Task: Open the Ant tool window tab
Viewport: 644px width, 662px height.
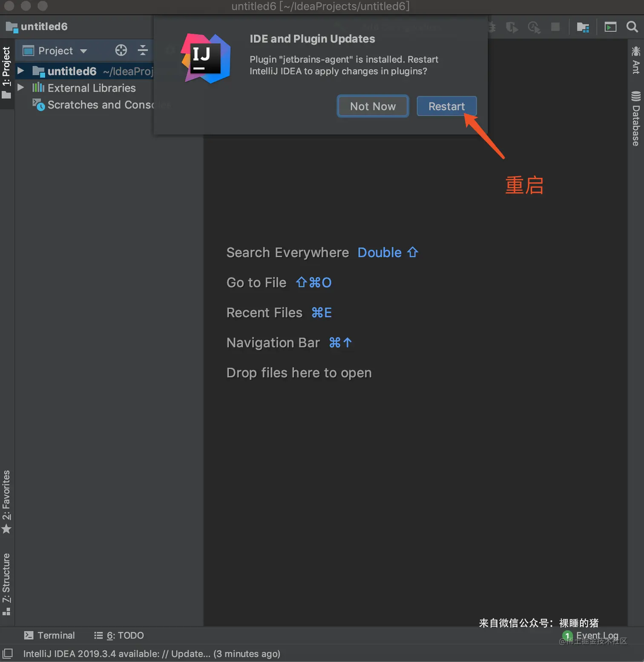Action: (636, 60)
